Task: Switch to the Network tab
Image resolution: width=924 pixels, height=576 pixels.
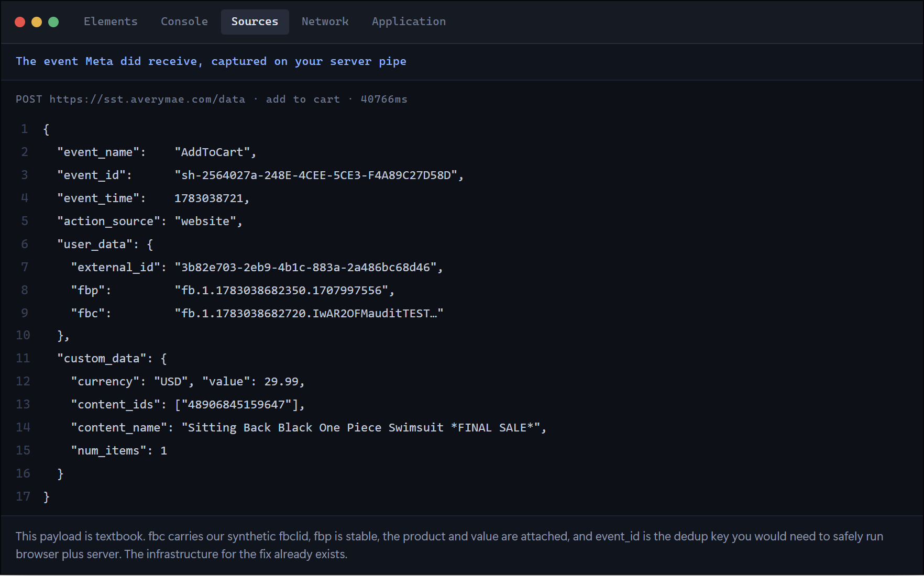Action: click(x=325, y=21)
